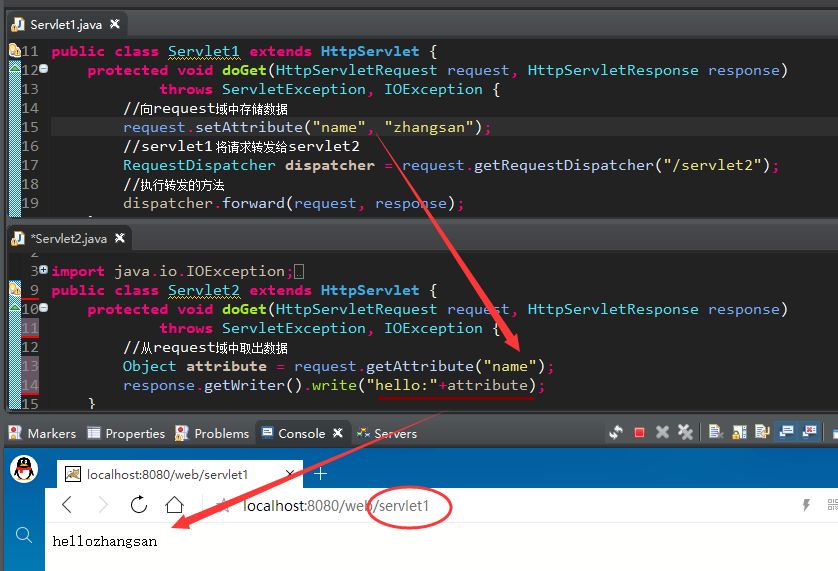Toggle Scroll Lock in Console toolbar
Image resolution: width=838 pixels, height=571 pixels.
pos(740,433)
